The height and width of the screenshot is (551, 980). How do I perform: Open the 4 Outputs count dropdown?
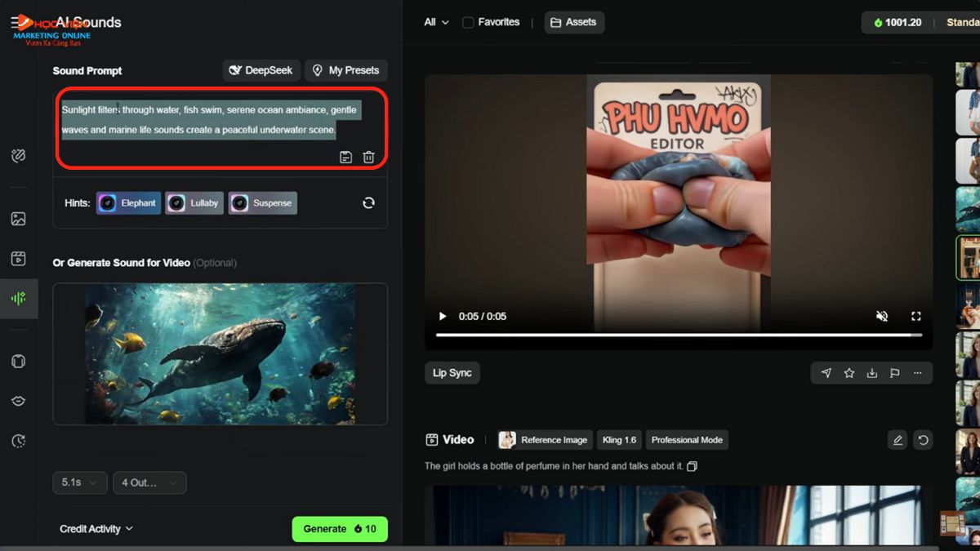(x=149, y=482)
